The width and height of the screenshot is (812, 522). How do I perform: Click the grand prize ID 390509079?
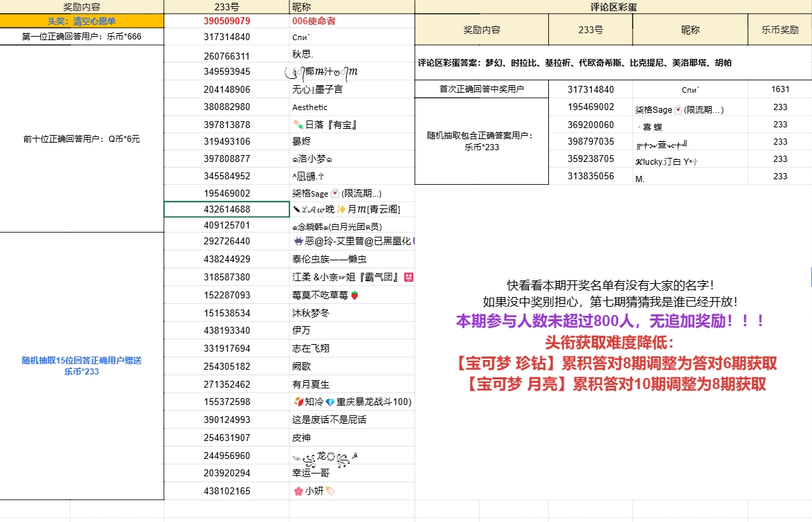tap(227, 21)
